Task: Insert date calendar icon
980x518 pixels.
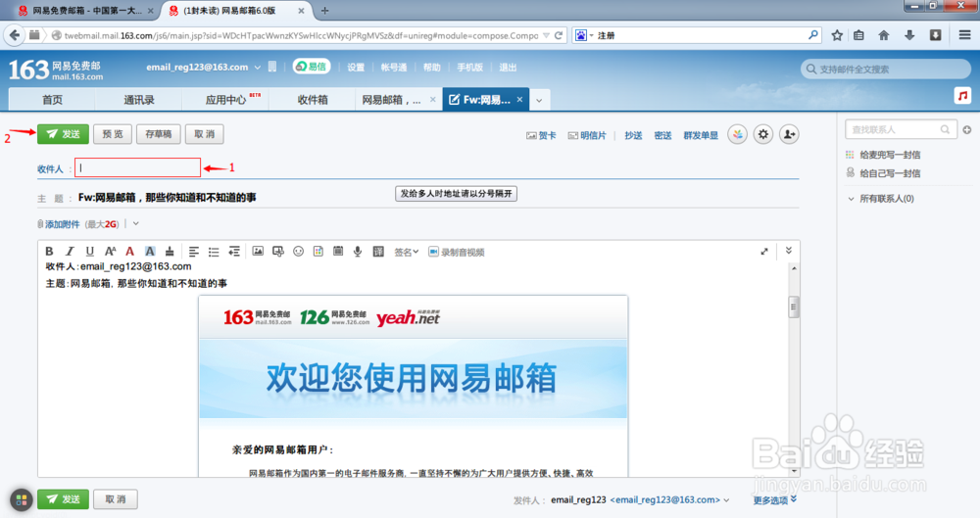Action: (x=338, y=252)
